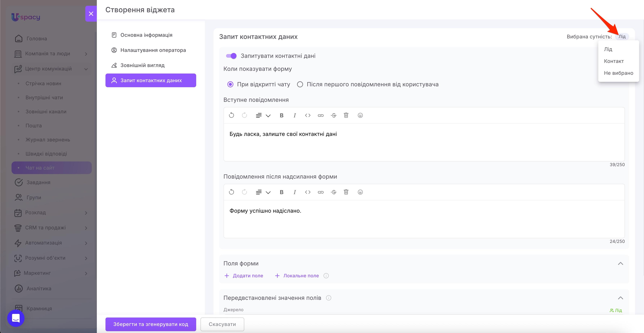
Task: Collapse the Поля форми section
Action: [x=620, y=263]
